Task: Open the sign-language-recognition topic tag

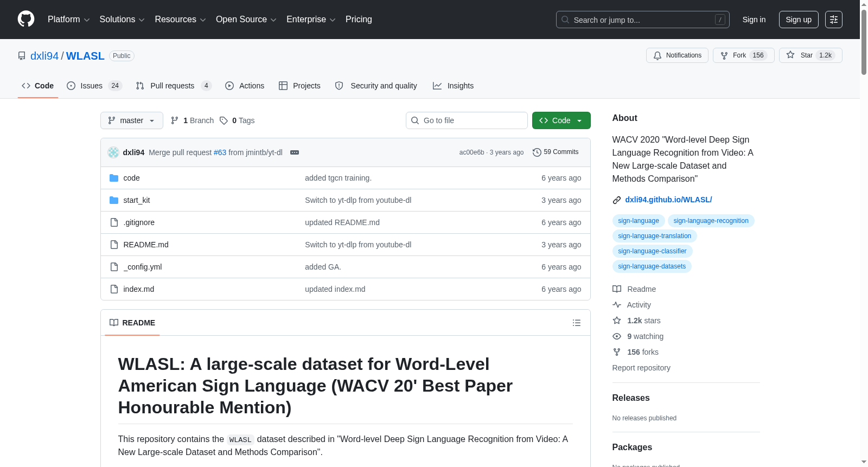Action: click(711, 221)
